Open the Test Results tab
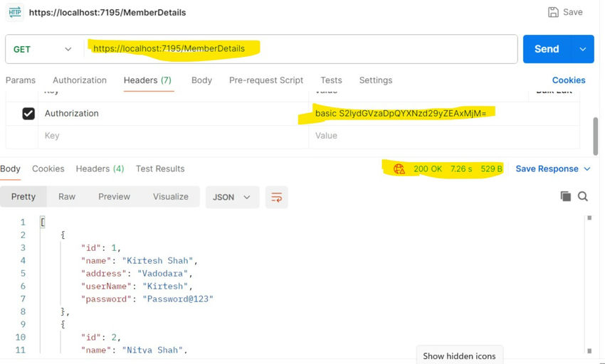 pos(160,169)
